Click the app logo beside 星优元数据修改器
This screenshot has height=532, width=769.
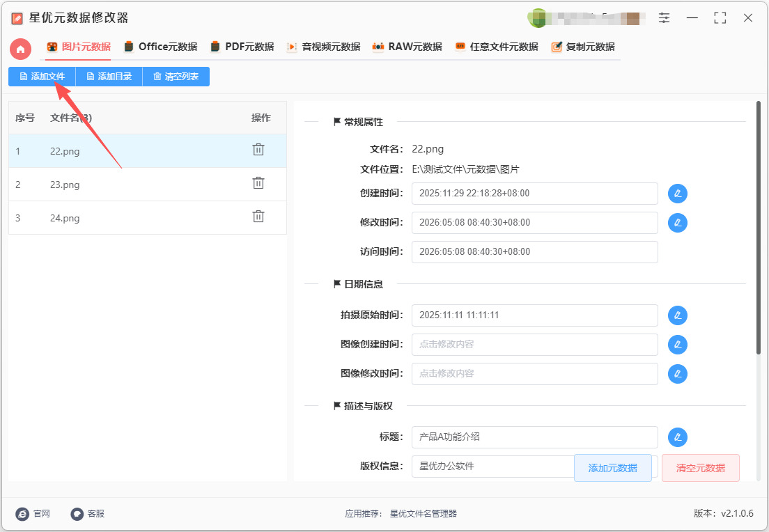click(17, 19)
